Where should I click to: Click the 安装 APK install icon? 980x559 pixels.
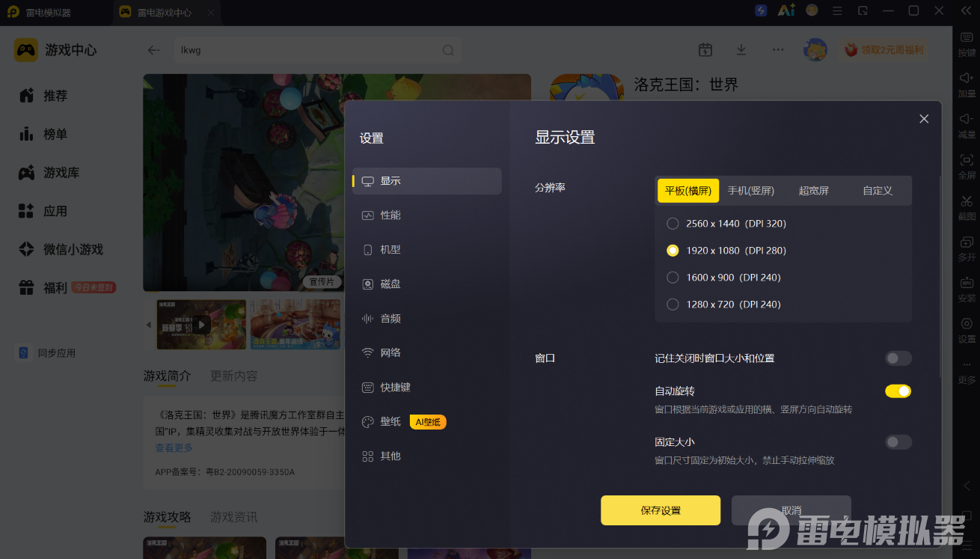tap(967, 290)
